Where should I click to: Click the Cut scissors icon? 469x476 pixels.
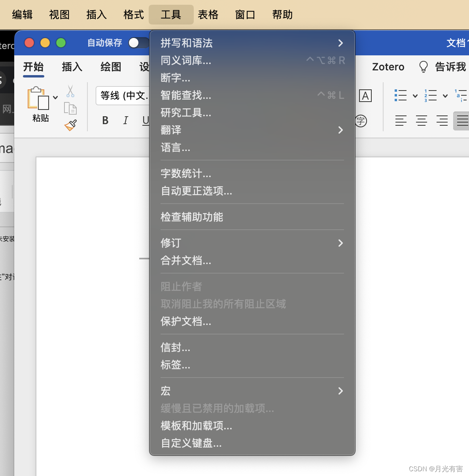[x=70, y=91]
